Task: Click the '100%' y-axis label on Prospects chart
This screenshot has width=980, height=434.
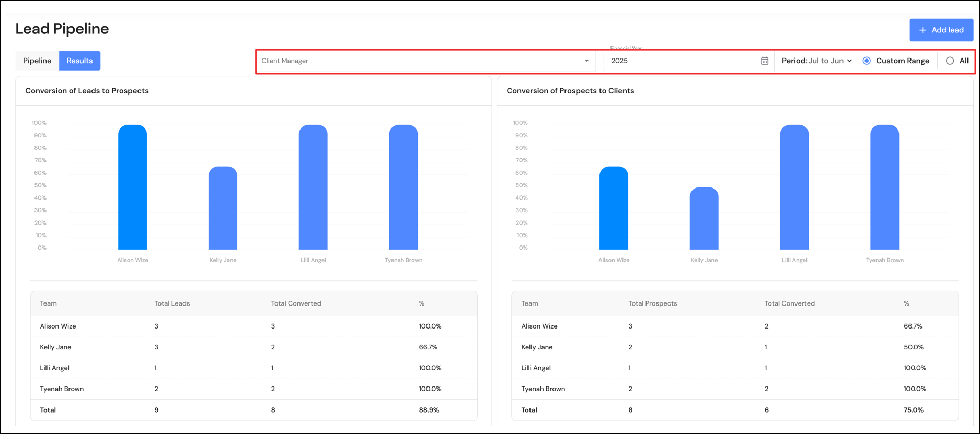Action: (521, 123)
